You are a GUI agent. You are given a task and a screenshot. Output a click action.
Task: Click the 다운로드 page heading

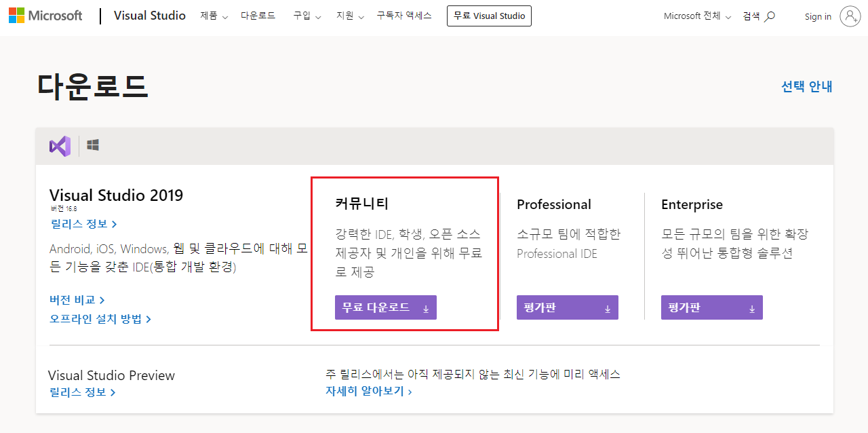(93, 86)
